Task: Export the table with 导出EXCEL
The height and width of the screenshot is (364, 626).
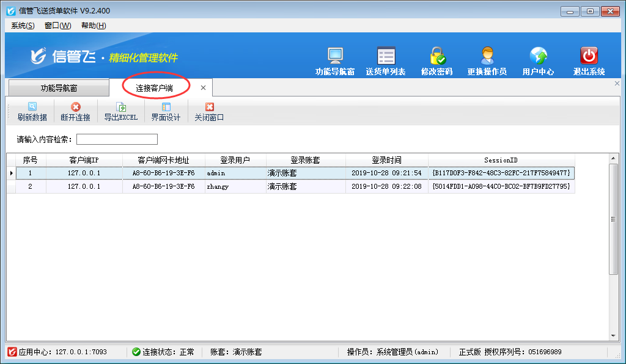Action: [121, 107]
